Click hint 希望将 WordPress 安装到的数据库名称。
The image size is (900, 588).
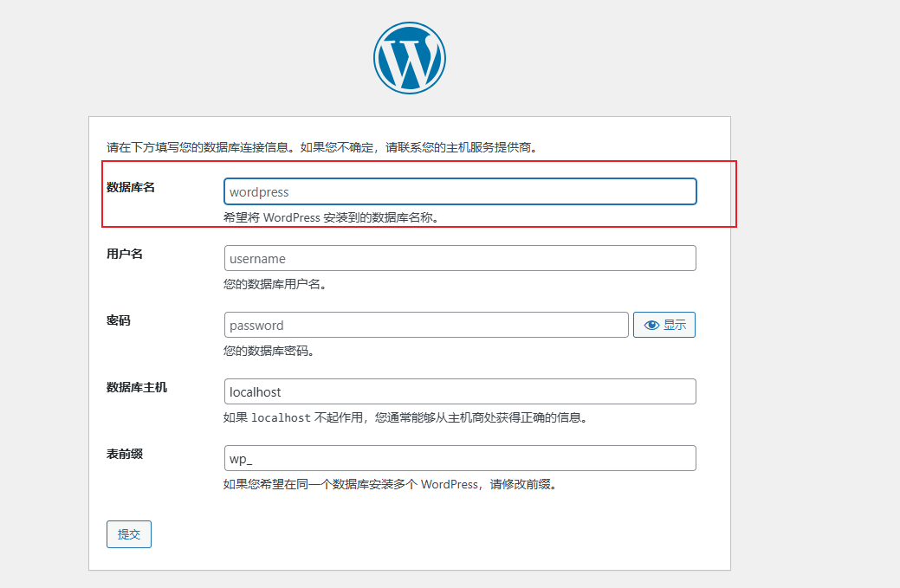pos(332,217)
